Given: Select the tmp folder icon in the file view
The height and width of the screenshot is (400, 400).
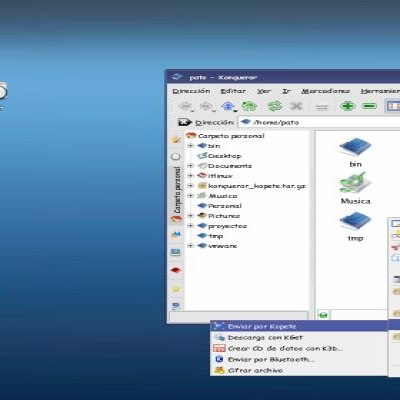Looking at the screenshot, I should click(355, 222).
